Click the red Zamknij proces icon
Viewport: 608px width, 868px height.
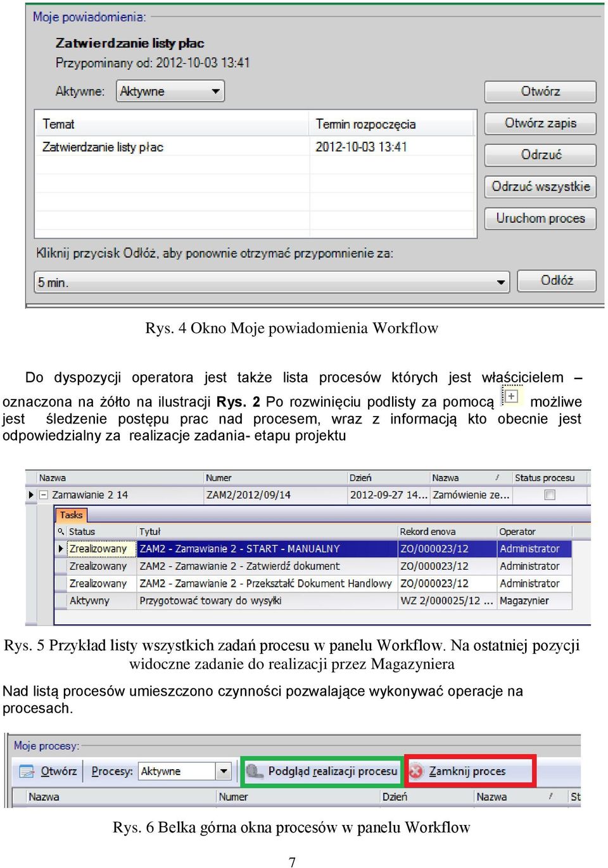(x=415, y=771)
